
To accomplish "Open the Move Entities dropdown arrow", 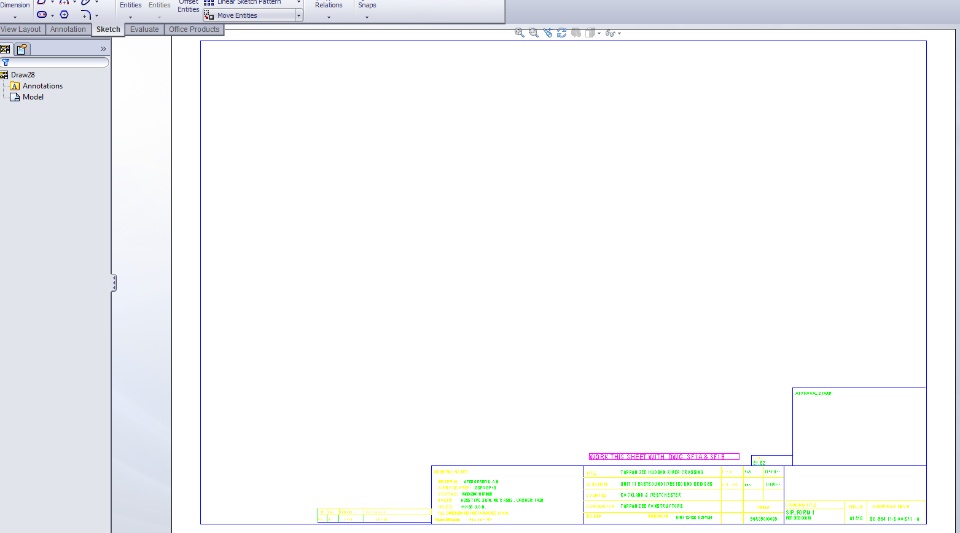I will [x=299, y=15].
